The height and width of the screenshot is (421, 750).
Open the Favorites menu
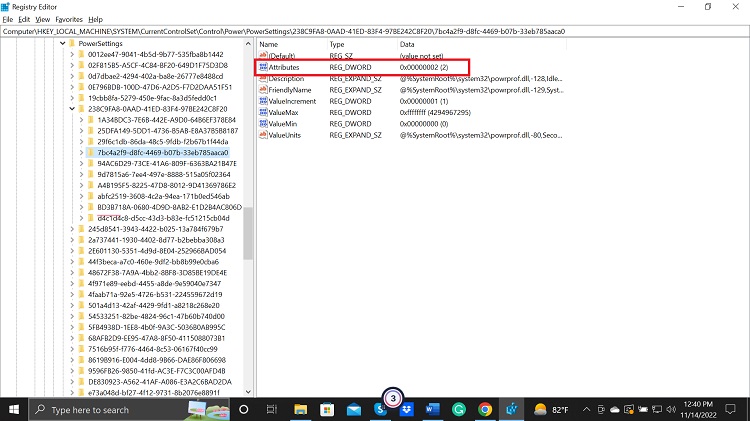click(x=69, y=19)
